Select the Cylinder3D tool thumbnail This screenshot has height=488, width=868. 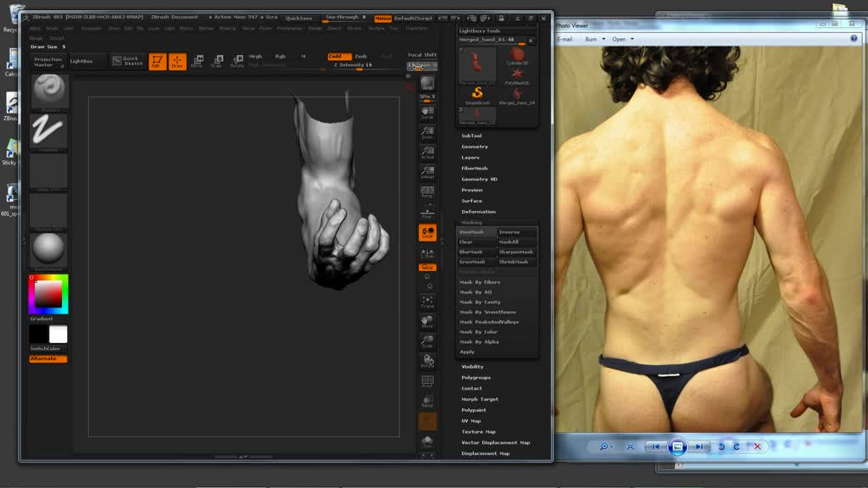coord(517,57)
